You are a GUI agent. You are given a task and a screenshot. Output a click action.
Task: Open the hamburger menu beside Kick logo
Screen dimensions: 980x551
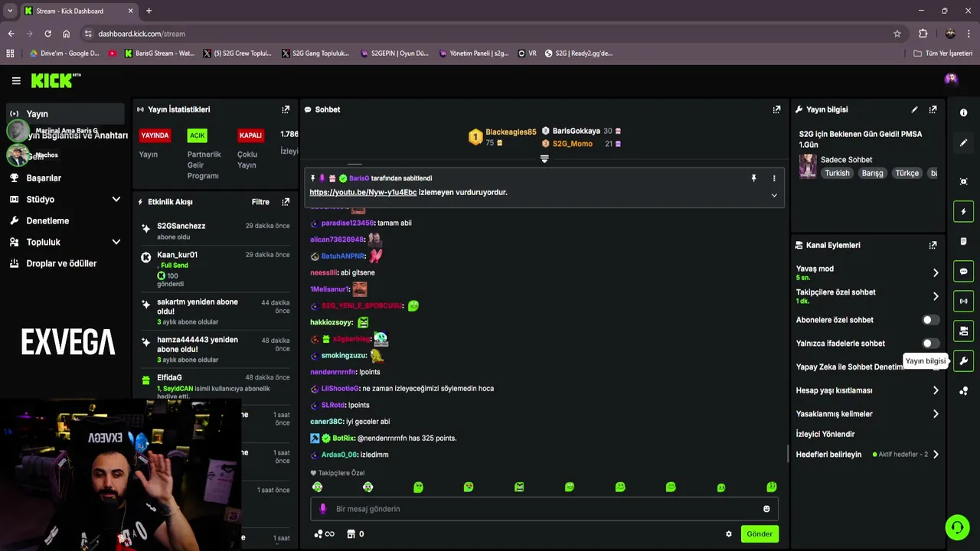(x=16, y=80)
